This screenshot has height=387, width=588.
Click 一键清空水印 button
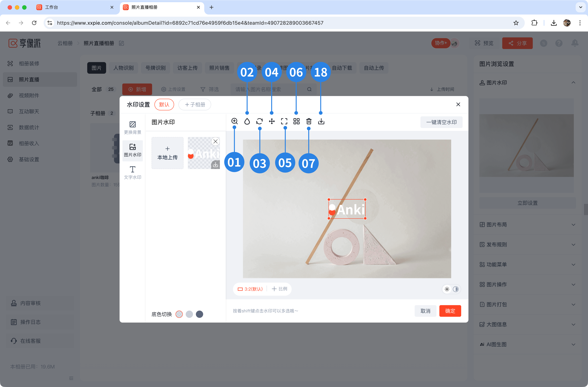click(441, 122)
